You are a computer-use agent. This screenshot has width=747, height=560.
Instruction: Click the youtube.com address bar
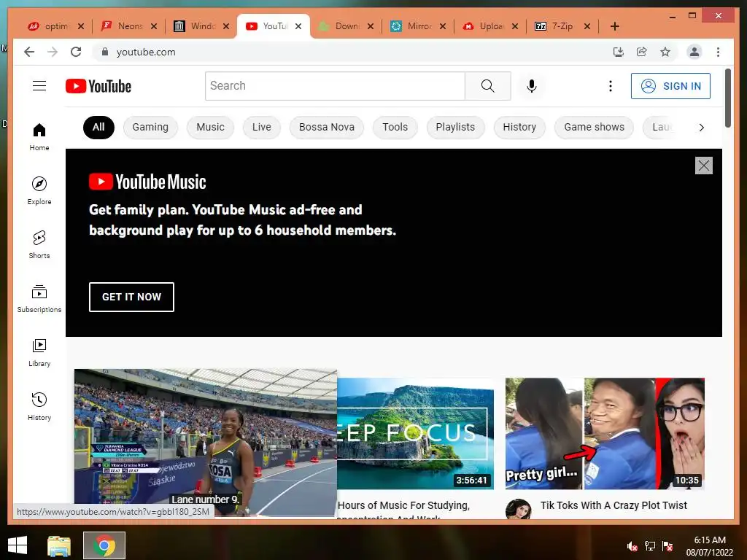[352, 52]
